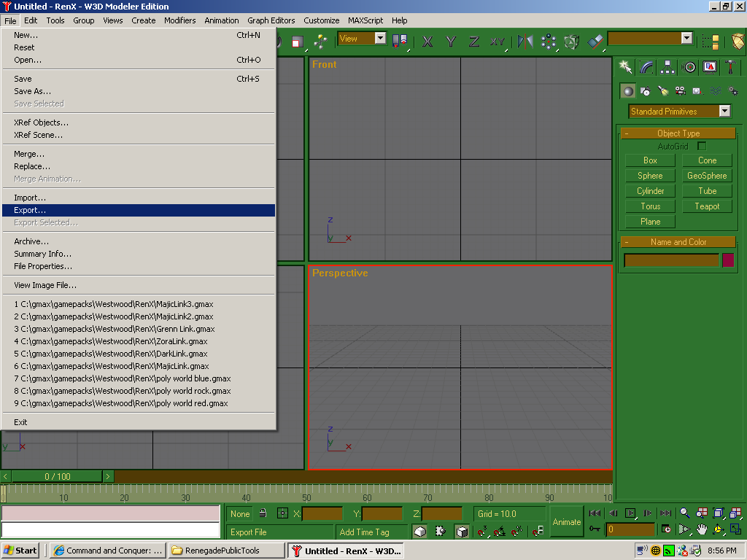The width and height of the screenshot is (747, 560).
Task: Toggle the Animate button
Action: (x=566, y=521)
